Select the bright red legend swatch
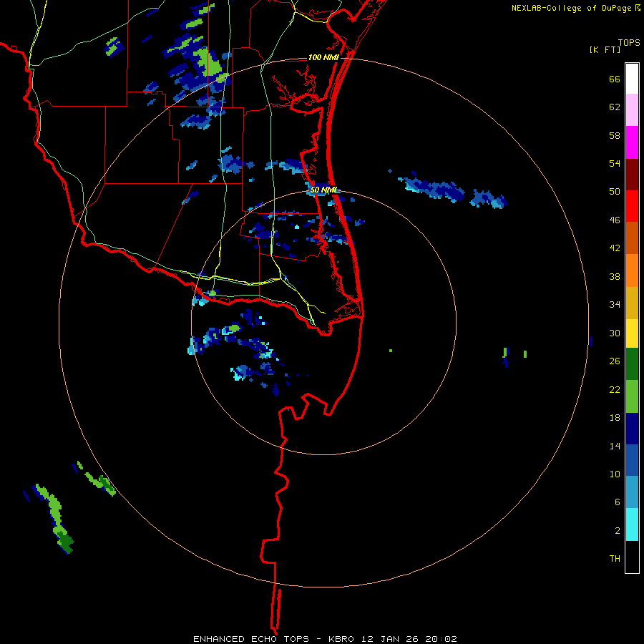This screenshot has height=644, width=644. point(632,206)
